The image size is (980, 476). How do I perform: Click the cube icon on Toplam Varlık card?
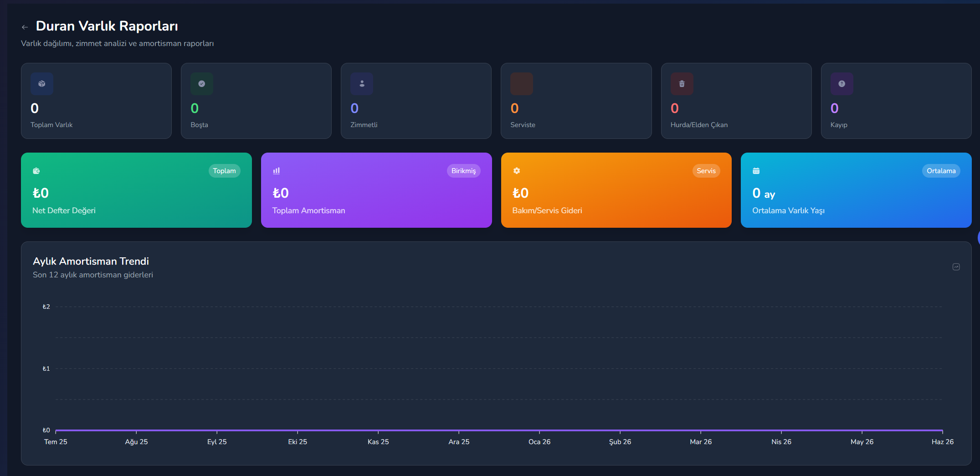pyautogui.click(x=42, y=84)
